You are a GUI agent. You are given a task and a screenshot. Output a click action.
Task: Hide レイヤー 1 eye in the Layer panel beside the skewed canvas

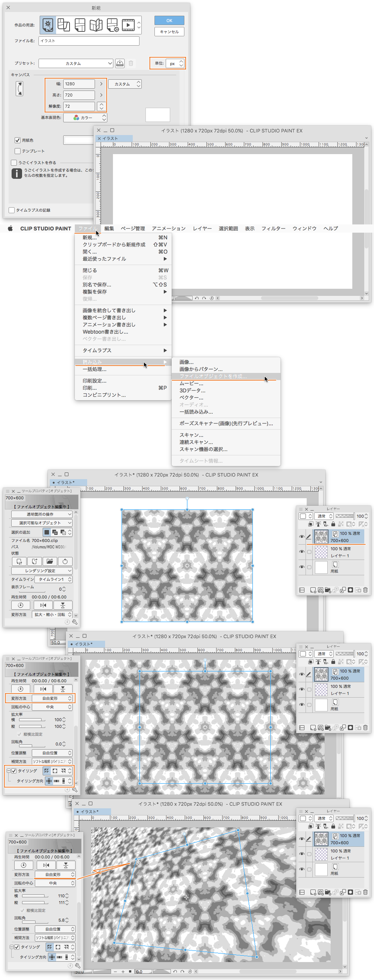[302, 854]
